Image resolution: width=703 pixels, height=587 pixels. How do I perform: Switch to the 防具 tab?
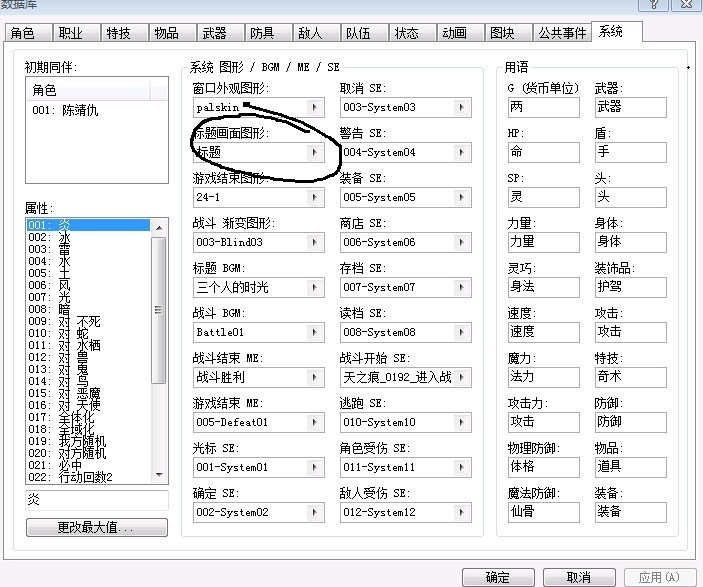[269, 33]
